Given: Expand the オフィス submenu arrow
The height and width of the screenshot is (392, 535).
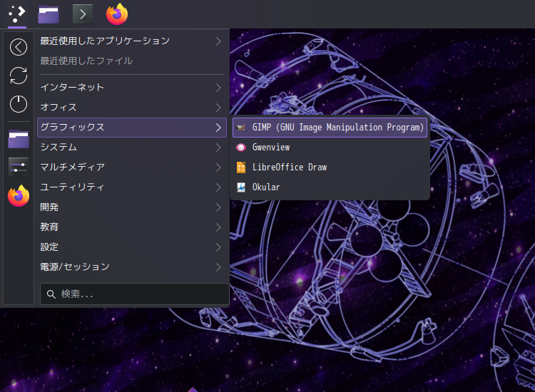Looking at the screenshot, I should (218, 108).
